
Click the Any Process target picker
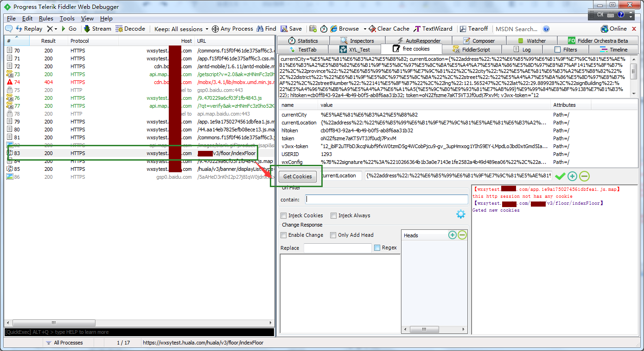click(232, 29)
